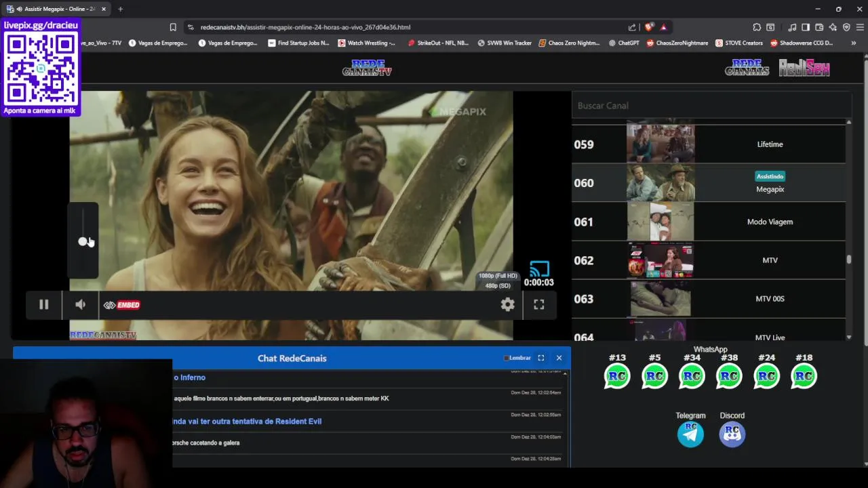Select 1080p (Full HD) quality

click(x=498, y=276)
